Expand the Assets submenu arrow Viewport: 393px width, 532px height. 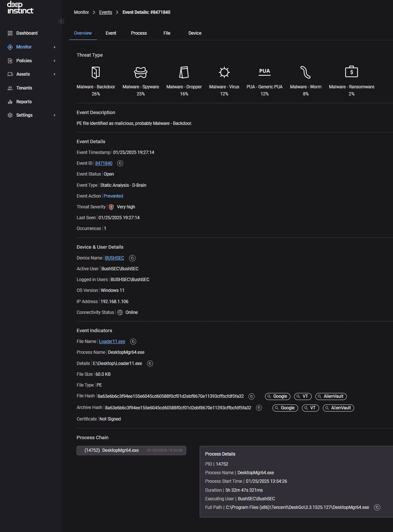(54, 74)
